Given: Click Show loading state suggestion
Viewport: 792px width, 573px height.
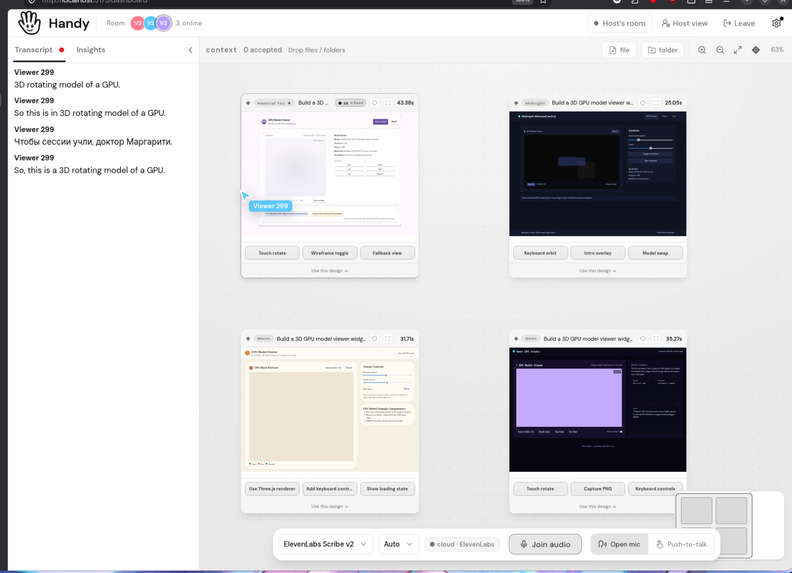Looking at the screenshot, I should click(387, 489).
